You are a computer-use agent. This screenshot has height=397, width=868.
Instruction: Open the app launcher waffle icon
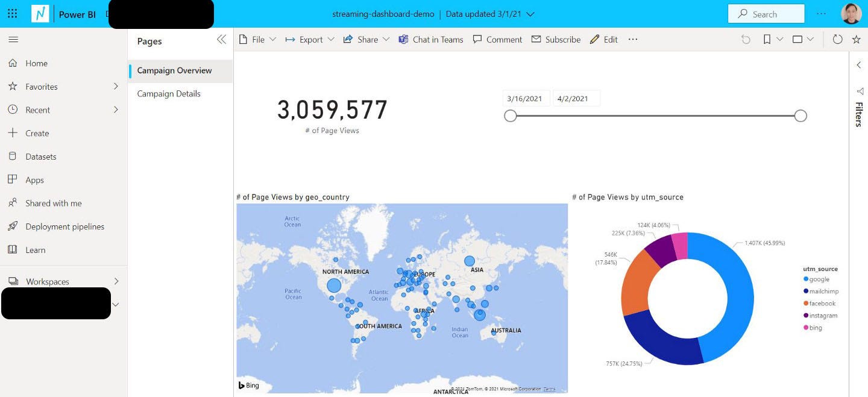(12, 14)
